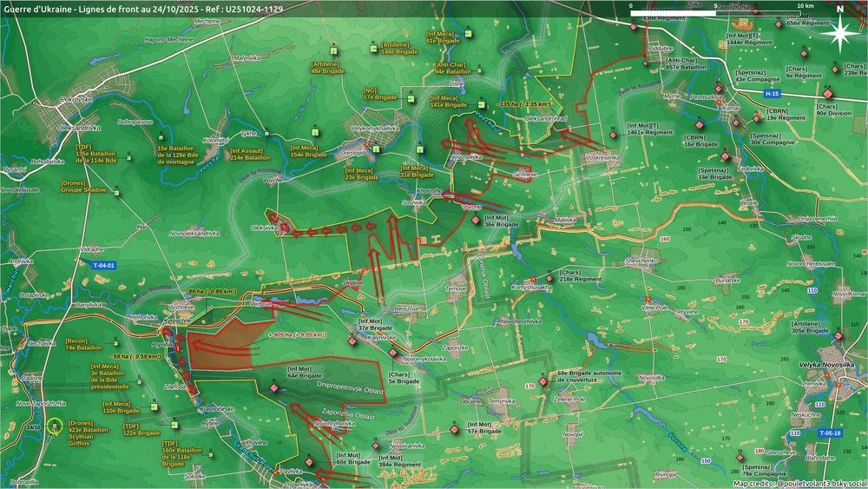
Task: Click the Komyshuvakha village label
Action: coord(531,288)
